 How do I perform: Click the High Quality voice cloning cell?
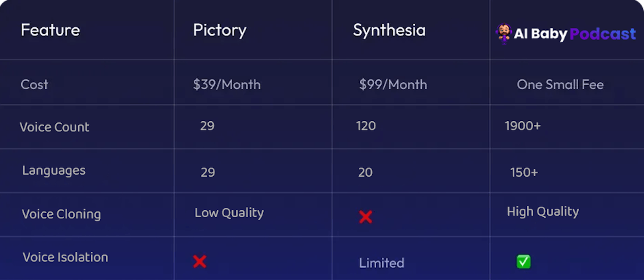(543, 212)
